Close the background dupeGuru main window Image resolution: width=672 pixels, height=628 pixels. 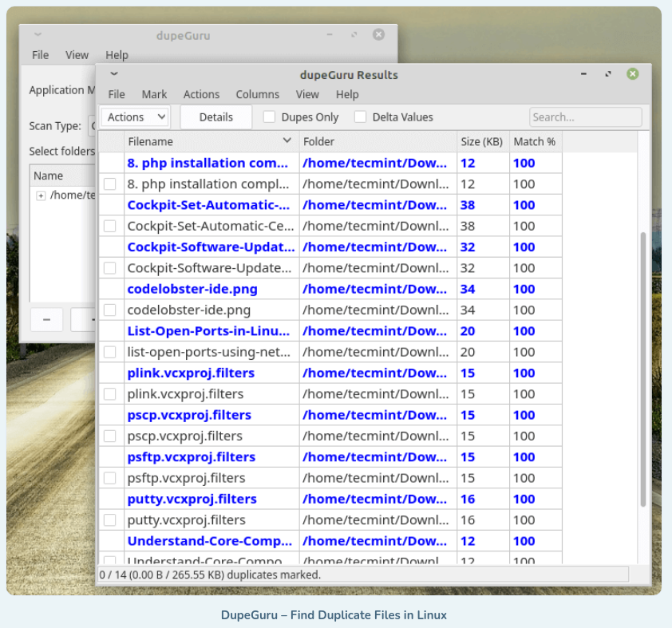(x=378, y=34)
